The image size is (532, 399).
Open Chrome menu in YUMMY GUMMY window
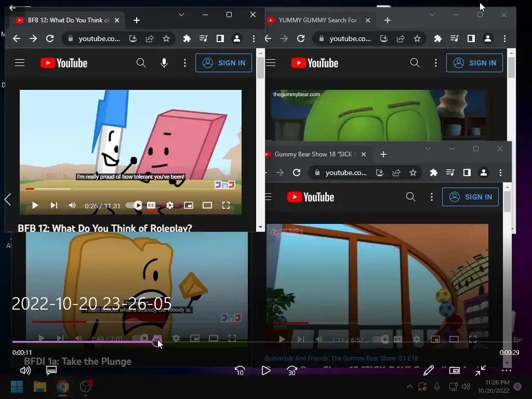pyautogui.click(x=504, y=38)
